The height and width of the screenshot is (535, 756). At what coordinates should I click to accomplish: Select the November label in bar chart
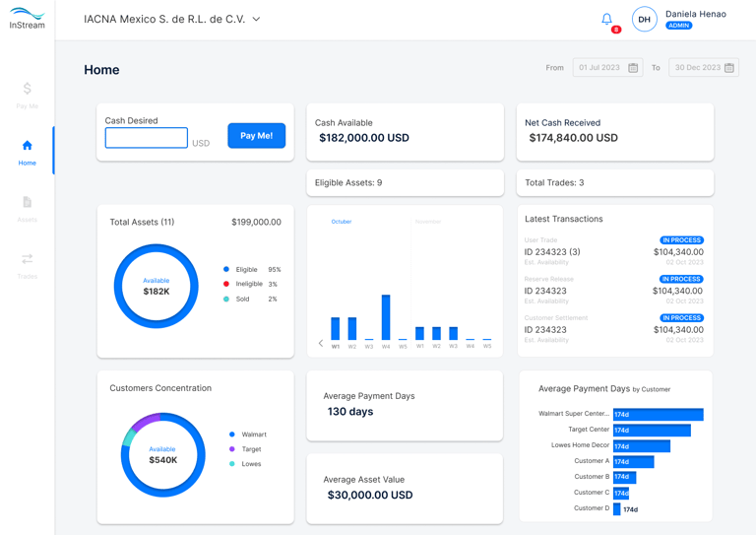(x=428, y=222)
